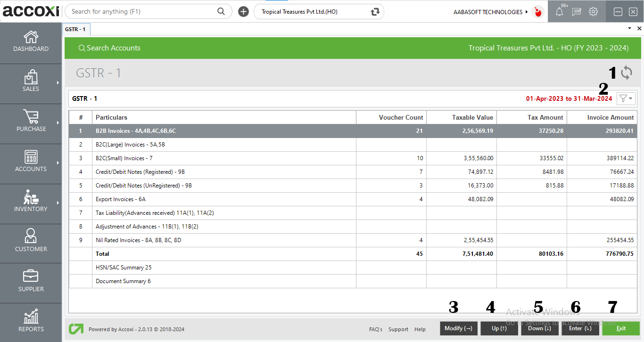Select the GSTR - 1 tab

(x=75, y=29)
